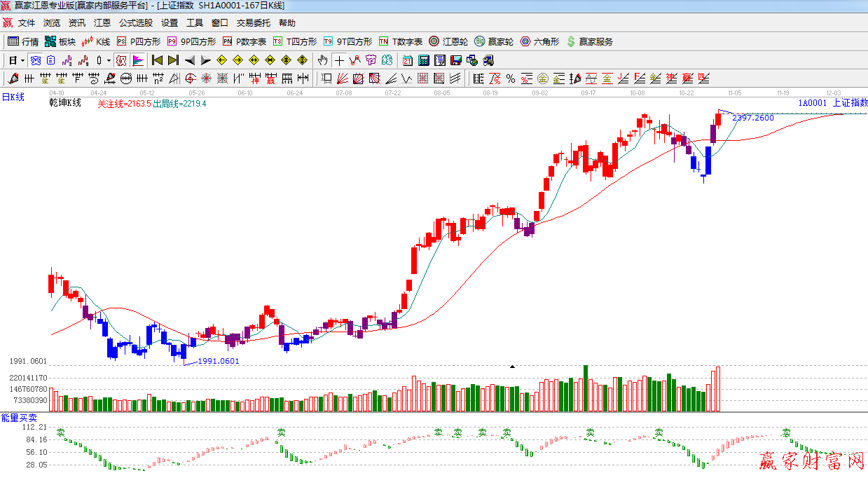The height and width of the screenshot is (478, 868).
Task: Click the percent sign drawing tool
Action: (511, 78)
